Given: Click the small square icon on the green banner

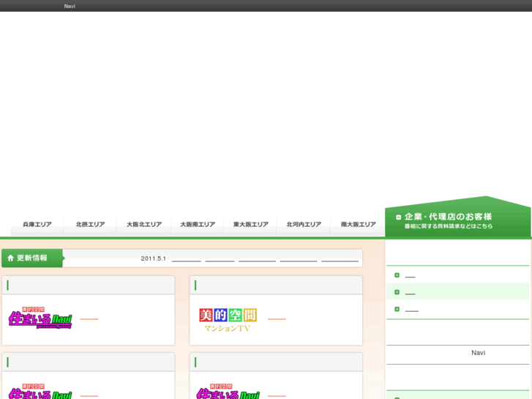Looking at the screenshot, I should [398, 217].
